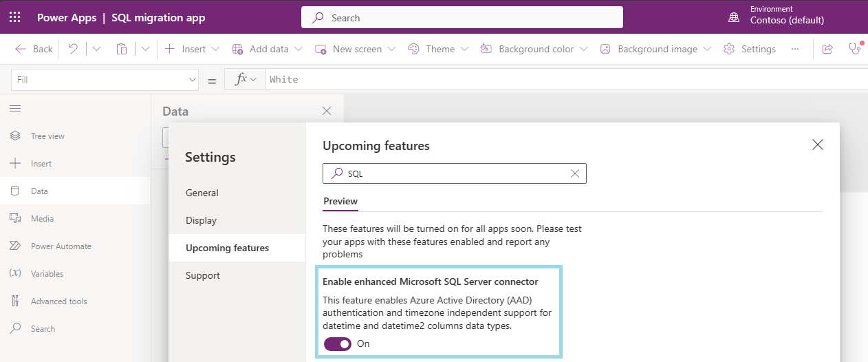Click the Share icon in toolbar
The height and width of the screenshot is (362, 868).
pyautogui.click(x=827, y=49)
